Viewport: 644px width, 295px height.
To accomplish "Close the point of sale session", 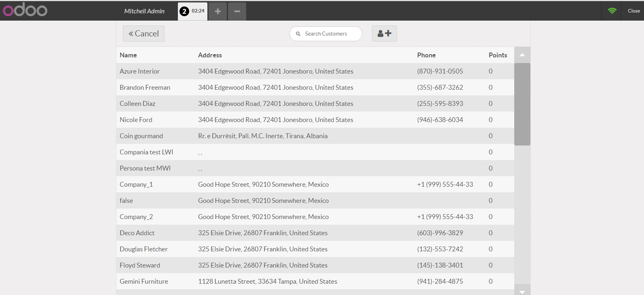I will point(633,11).
